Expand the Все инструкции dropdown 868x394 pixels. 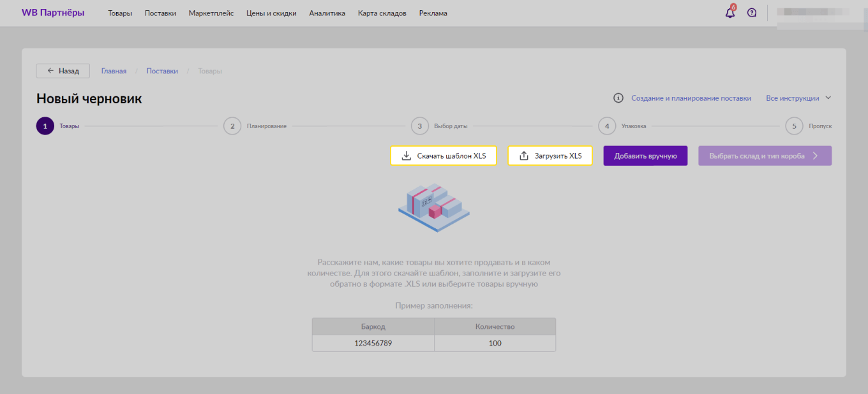798,98
